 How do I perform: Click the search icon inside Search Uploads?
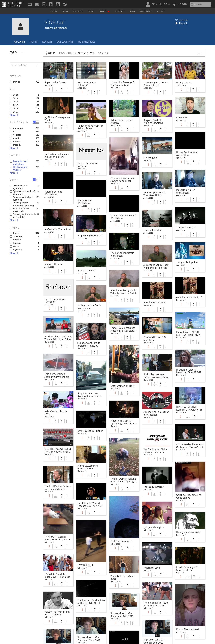(37, 65)
